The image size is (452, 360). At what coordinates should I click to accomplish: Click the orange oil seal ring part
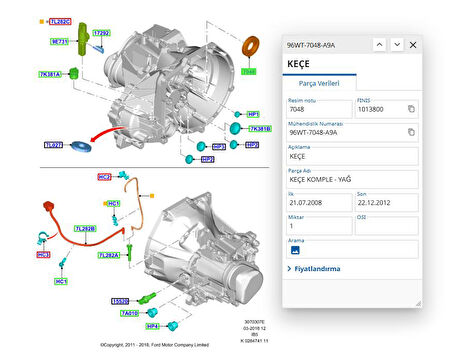(x=250, y=46)
